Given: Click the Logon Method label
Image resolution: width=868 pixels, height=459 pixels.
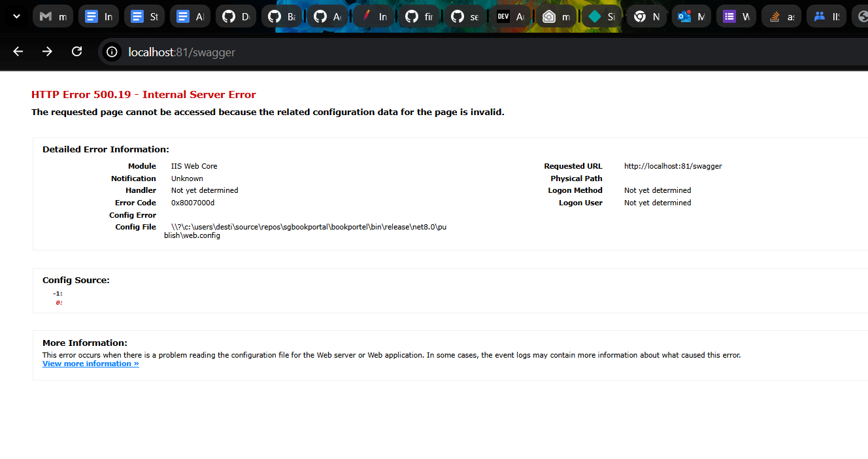Looking at the screenshot, I should [x=575, y=190].
